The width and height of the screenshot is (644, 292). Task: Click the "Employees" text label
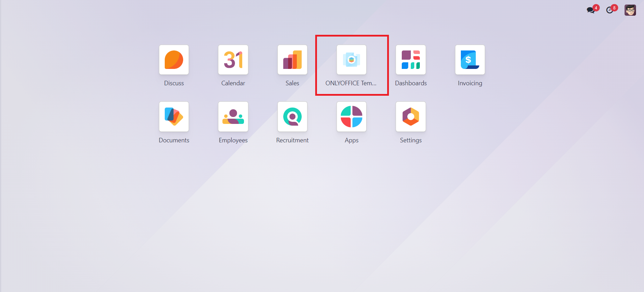click(x=233, y=140)
